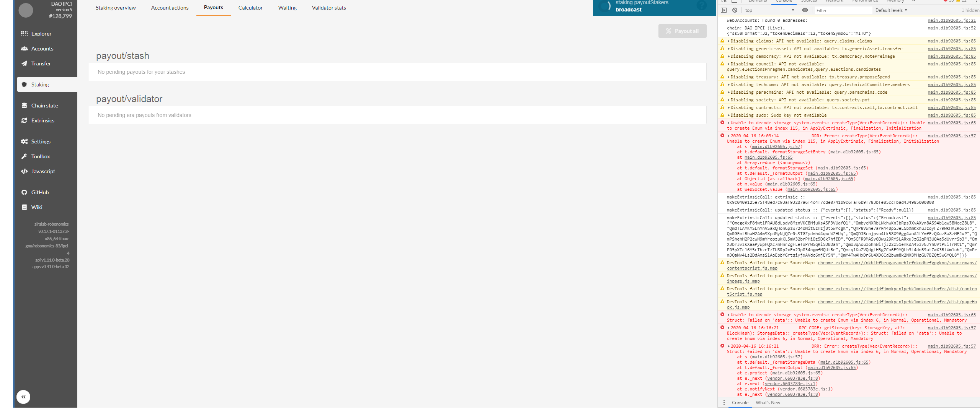
Task: Open Chain state in the sidebar
Action: tap(44, 106)
